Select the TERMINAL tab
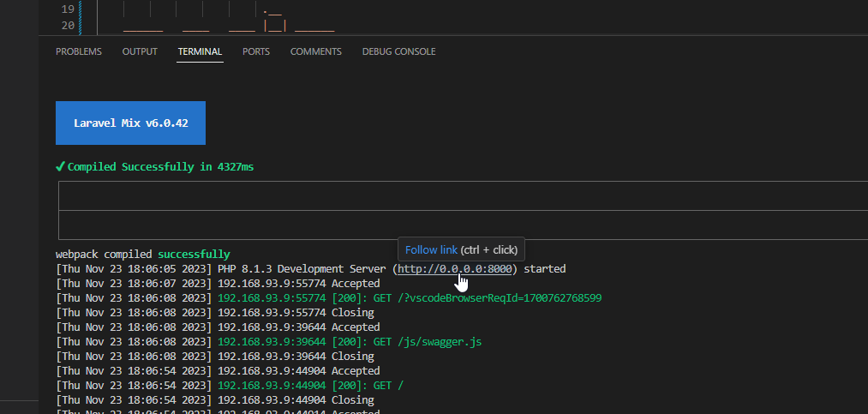 pyautogui.click(x=200, y=51)
